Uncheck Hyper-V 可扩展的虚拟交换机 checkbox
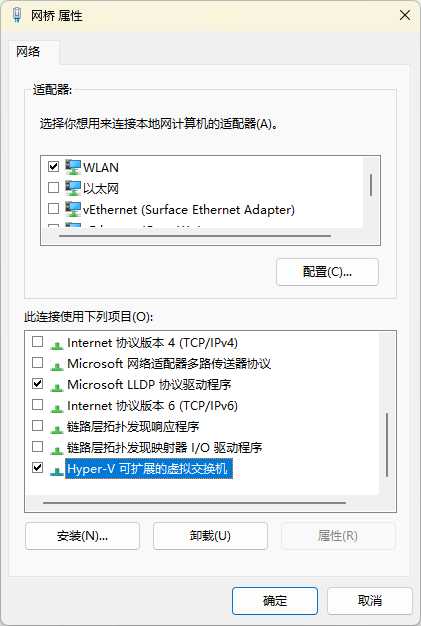421x626 pixels. [x=38, y=467]
